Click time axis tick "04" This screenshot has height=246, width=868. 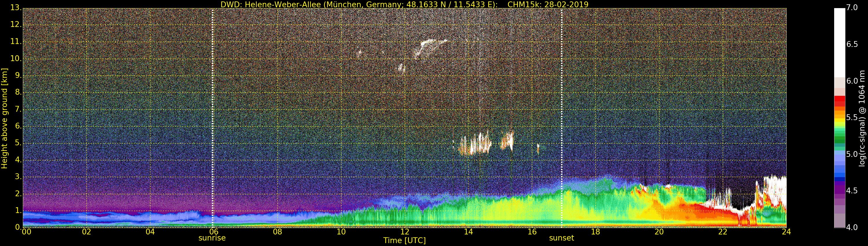[x=150, y=232]
